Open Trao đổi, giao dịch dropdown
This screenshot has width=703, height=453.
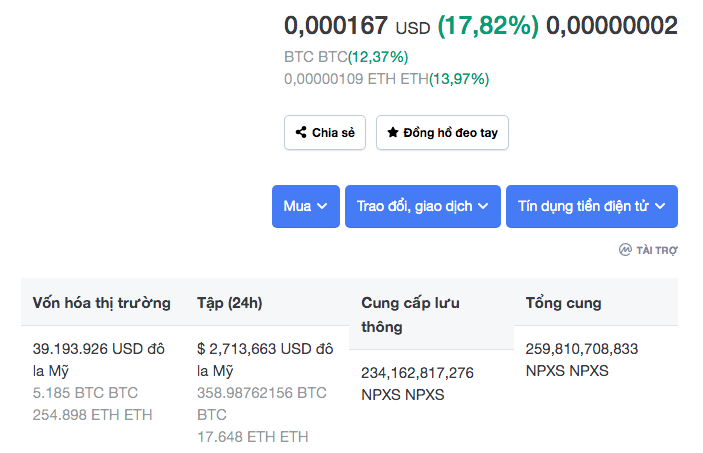tap(423, 206)
